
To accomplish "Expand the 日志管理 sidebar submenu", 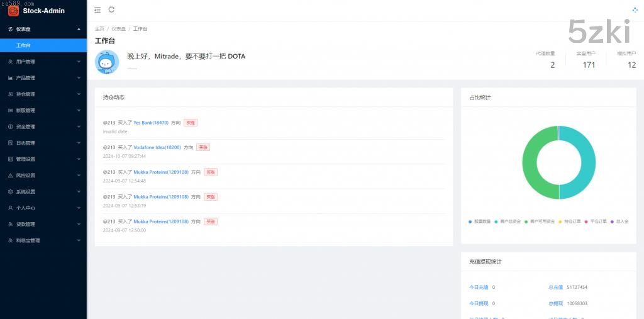I will pos(43,143).
